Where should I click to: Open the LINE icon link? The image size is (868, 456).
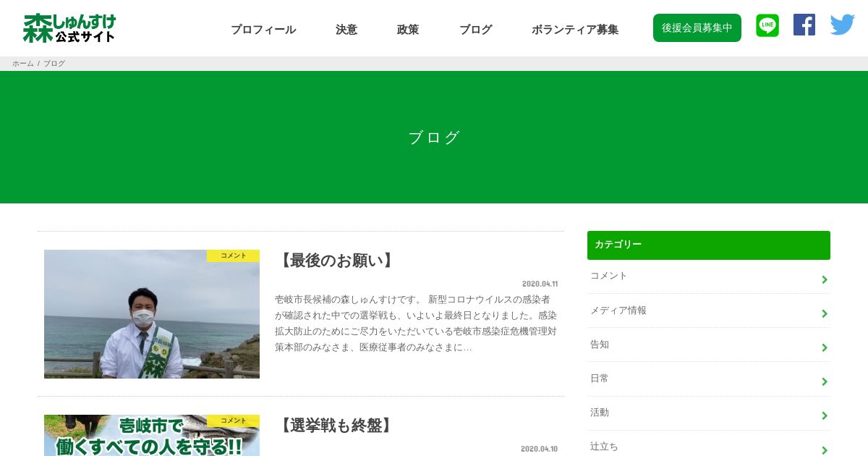[767, 25]
